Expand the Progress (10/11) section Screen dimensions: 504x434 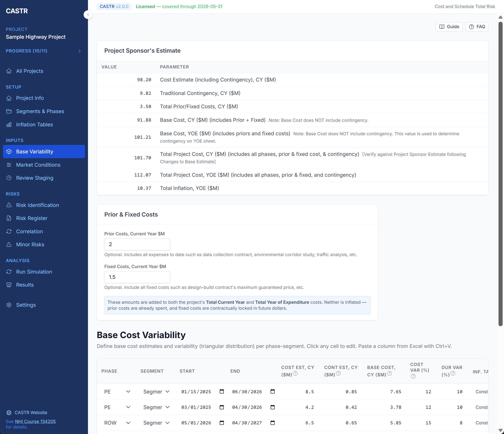coord(44,51)
